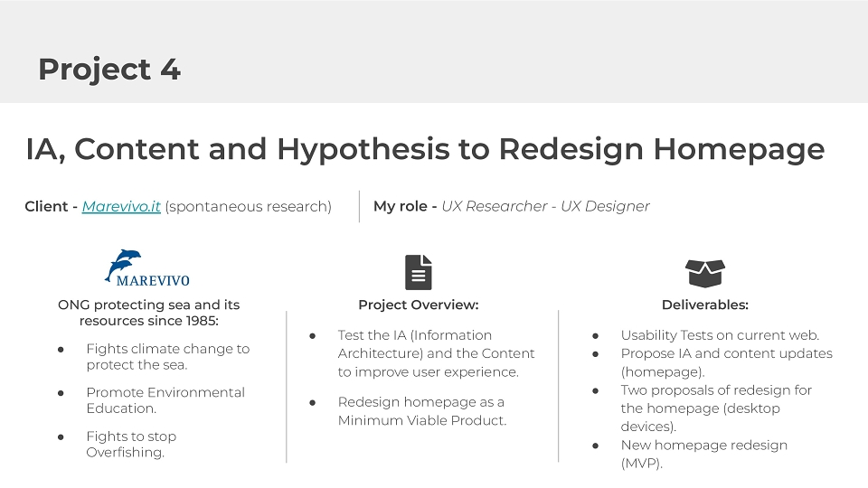Click the 'Redesign homepage as a Minimum Viable Product.' bullet
Screen dimensions: 868x488
click(422, 411)
